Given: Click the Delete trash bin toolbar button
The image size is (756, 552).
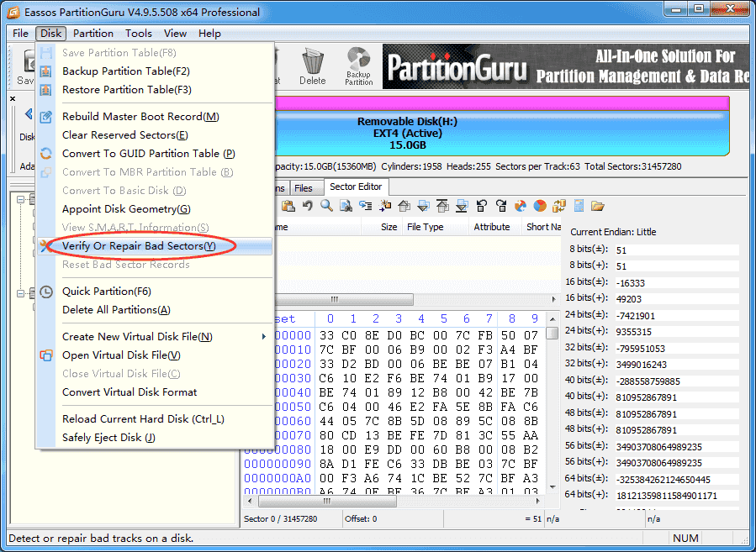Looking at the screenshot, I should pyautogui.click(x=313, y=67).
